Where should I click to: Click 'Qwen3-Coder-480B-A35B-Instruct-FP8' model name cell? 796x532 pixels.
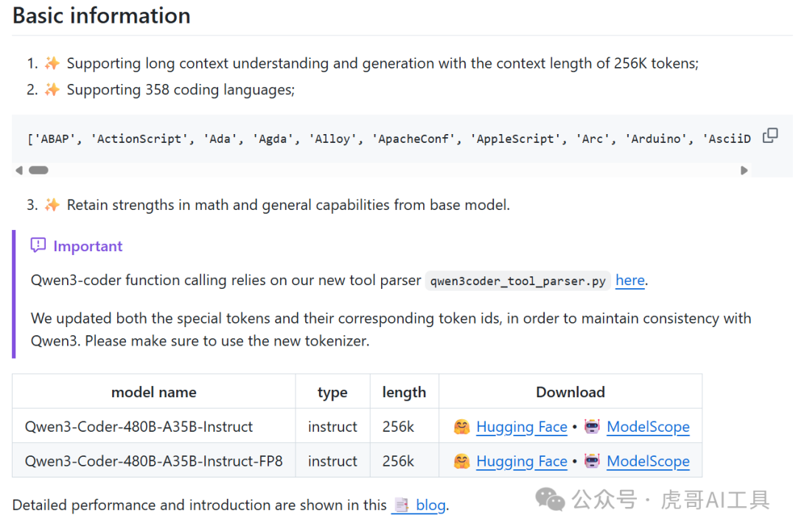point(154,461)
